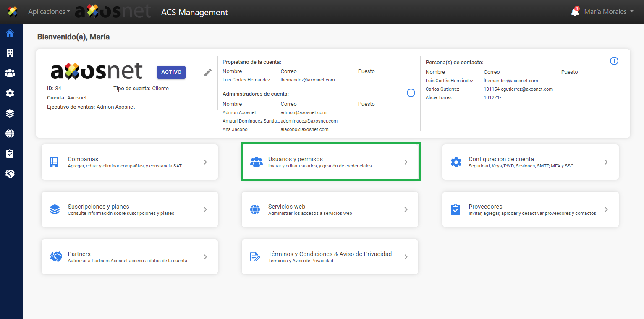Open the globe Web services sidebar icon
The height and width of the screenshot is (319, 644).
pos(10,133)
